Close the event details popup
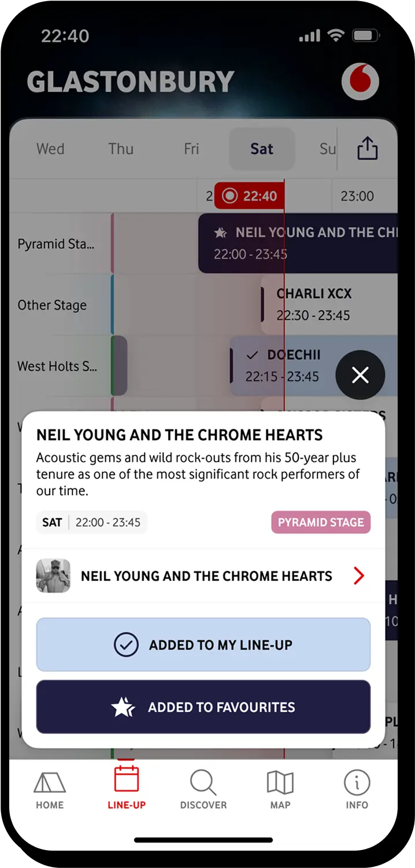 pos(360,375)
